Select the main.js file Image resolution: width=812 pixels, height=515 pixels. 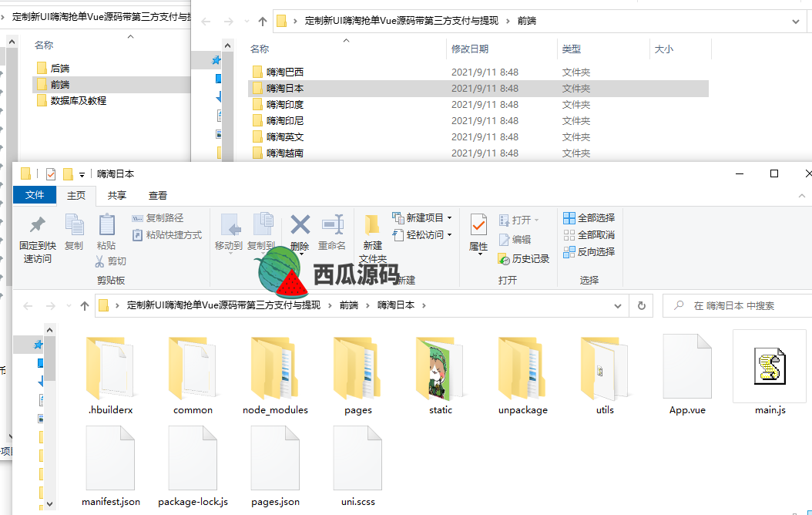click(770, 368)
